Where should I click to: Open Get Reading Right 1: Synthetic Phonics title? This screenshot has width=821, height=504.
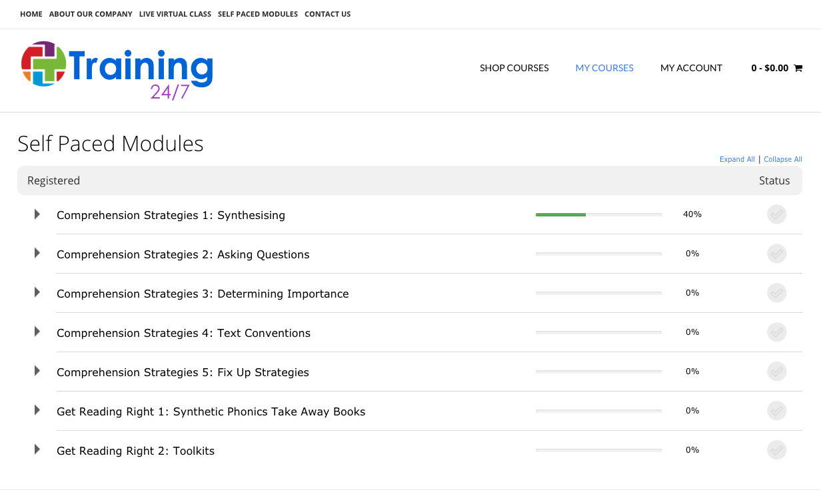[211, 411]
